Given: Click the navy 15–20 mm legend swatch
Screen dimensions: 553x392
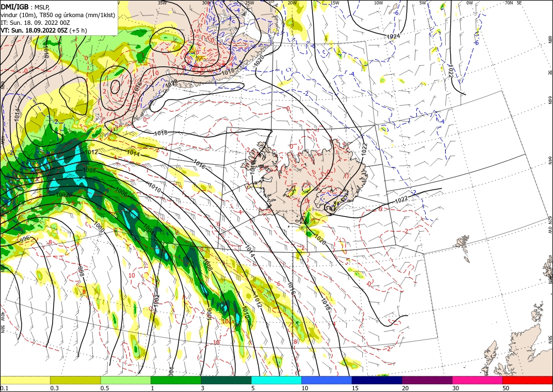Looking at the screenshot, I should point(377,380).
